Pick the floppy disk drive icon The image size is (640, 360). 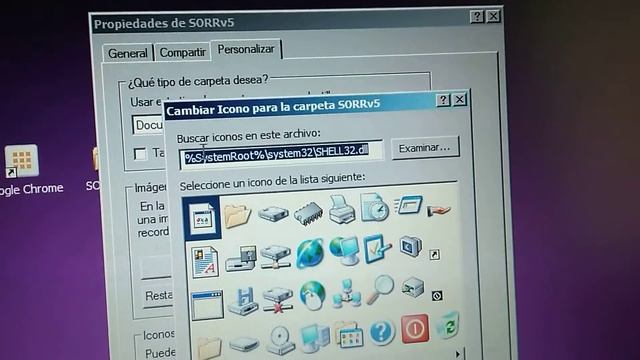(241, 259)
